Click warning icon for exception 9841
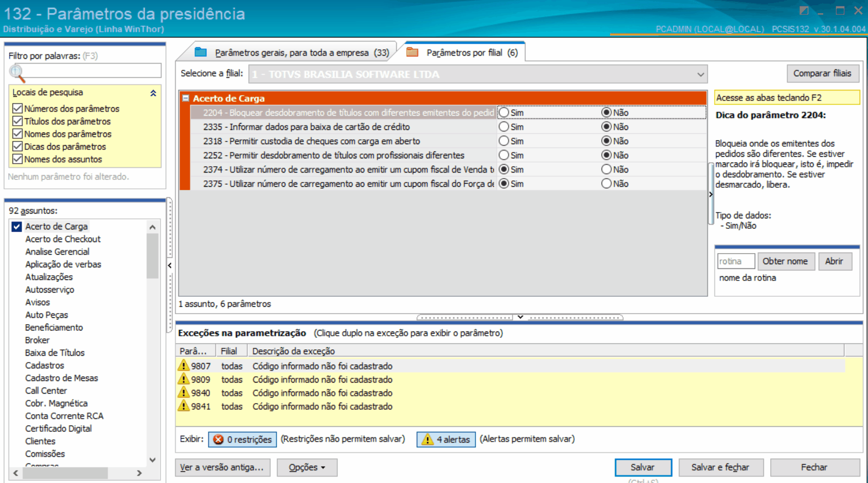 [x=183, y=406]
